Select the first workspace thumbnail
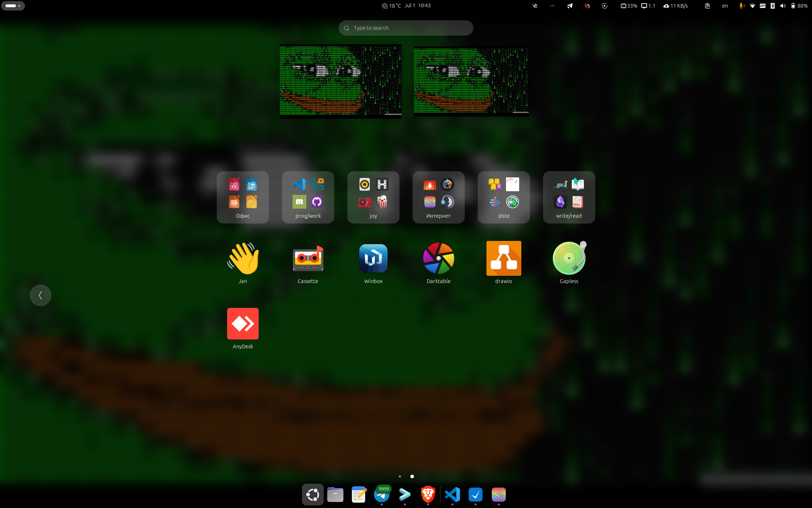The width and height of the screenshot is (812, 508). (340, 81)
